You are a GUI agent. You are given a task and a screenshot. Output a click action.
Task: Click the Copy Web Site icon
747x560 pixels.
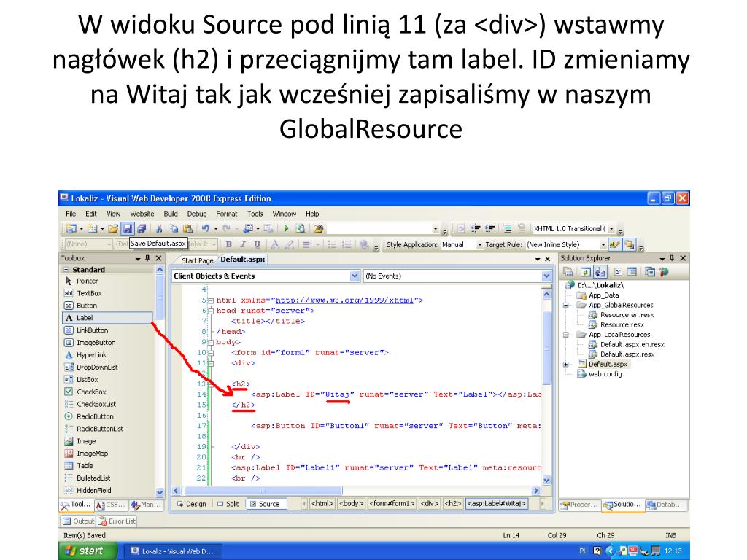(650, 272)
